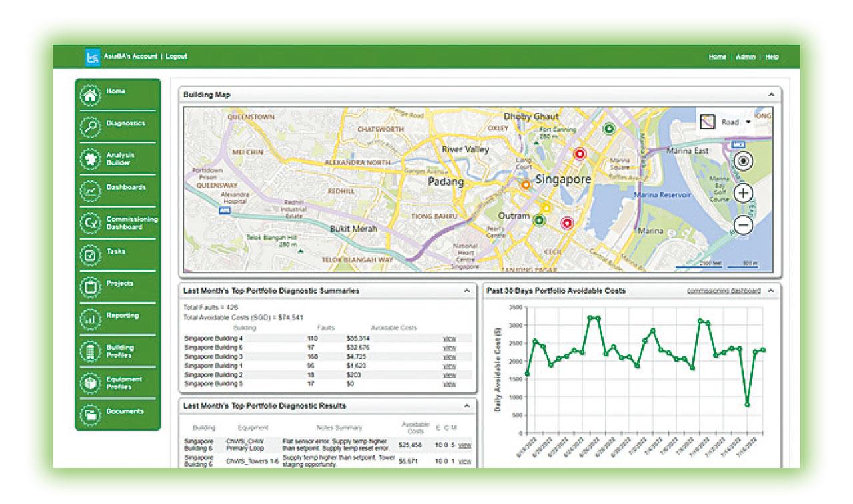Click the Admin link in top bar
The image size is (853, 504).
point(745,57)
